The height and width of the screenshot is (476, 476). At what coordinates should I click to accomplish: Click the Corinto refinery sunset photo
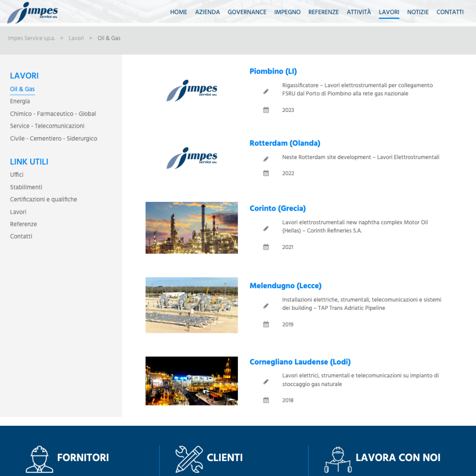click(192, 228)
